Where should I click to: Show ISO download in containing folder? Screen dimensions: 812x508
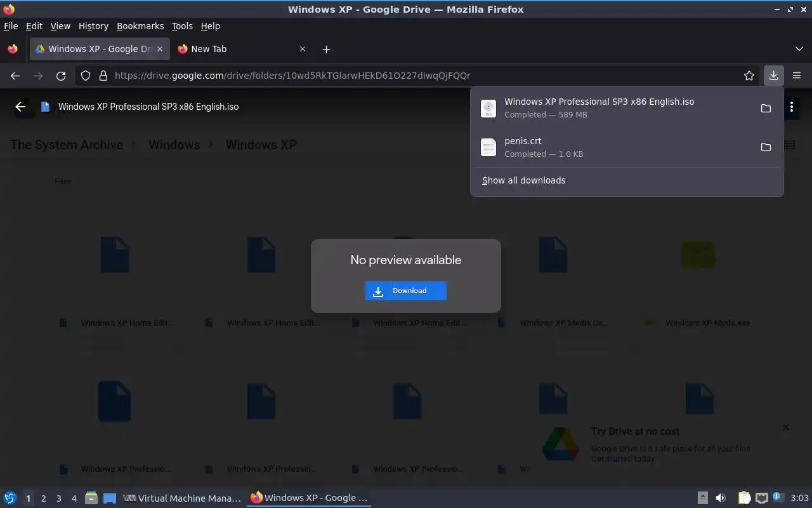[x=766, y=108]
